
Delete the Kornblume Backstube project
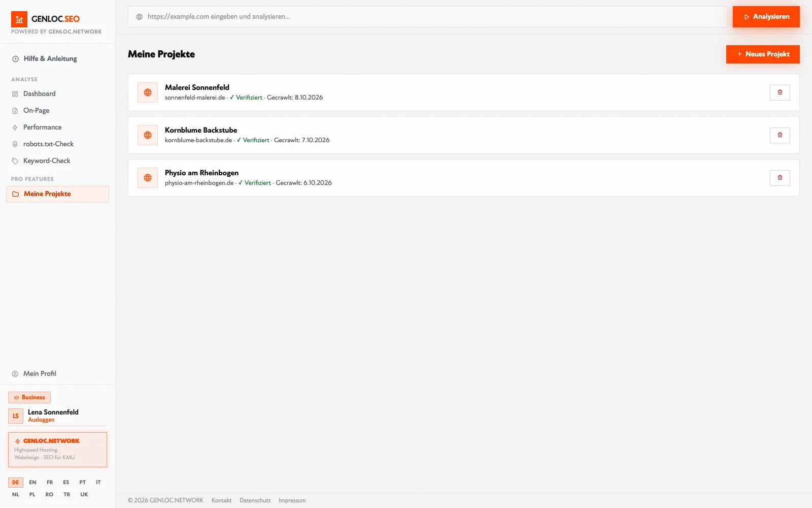pos(780,135)
